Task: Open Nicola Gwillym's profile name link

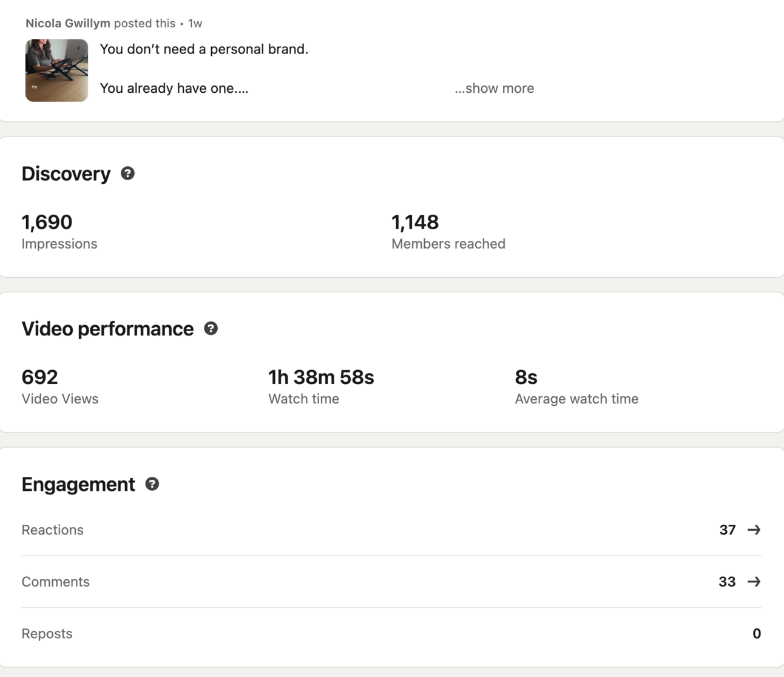Action: [68, 24]
